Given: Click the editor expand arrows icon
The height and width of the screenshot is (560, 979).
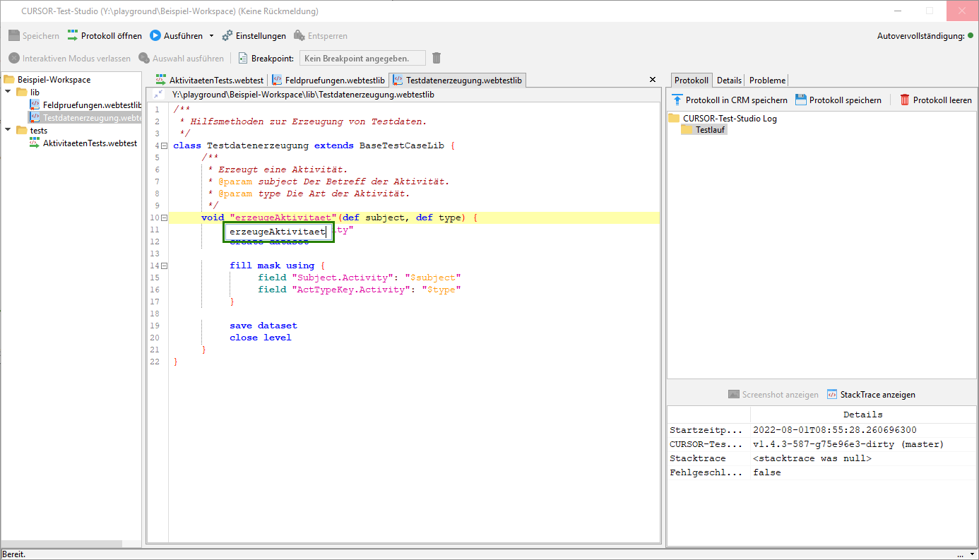Looking at the screenshot, I should 158,94.
